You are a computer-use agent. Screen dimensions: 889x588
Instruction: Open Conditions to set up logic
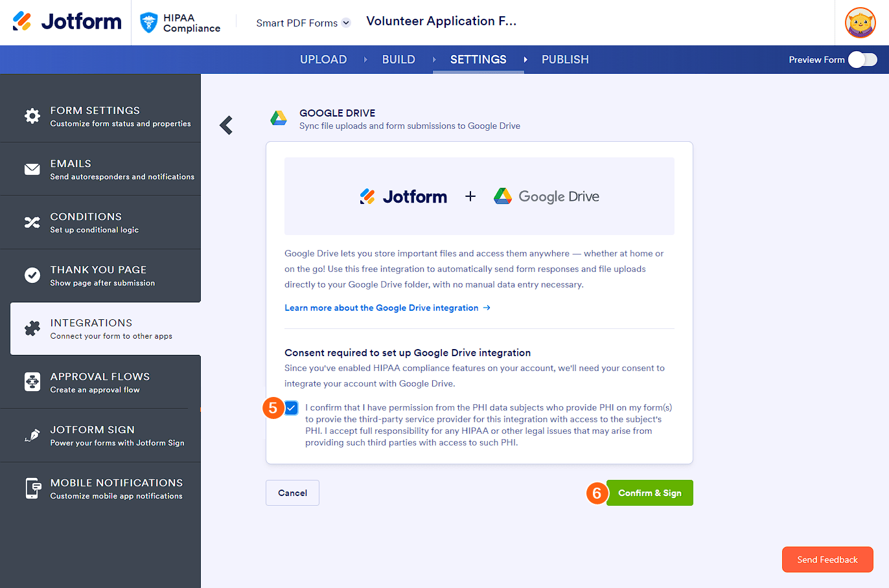point(100,221)
